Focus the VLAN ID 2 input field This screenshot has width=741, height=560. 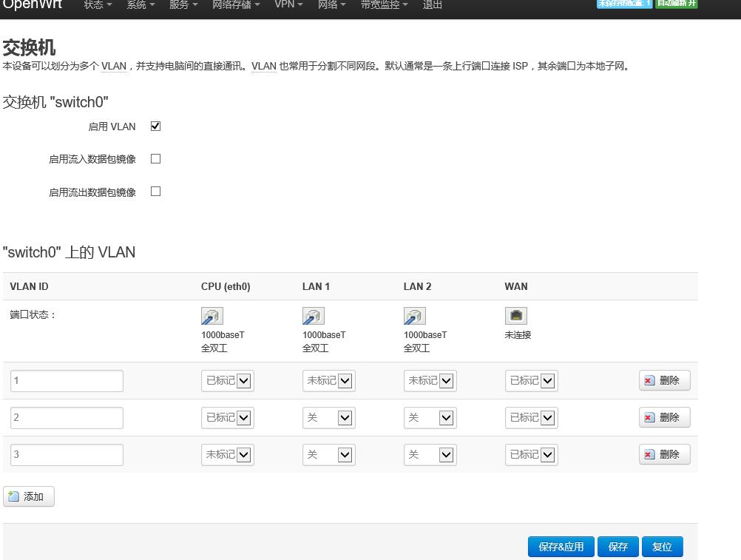67,418
